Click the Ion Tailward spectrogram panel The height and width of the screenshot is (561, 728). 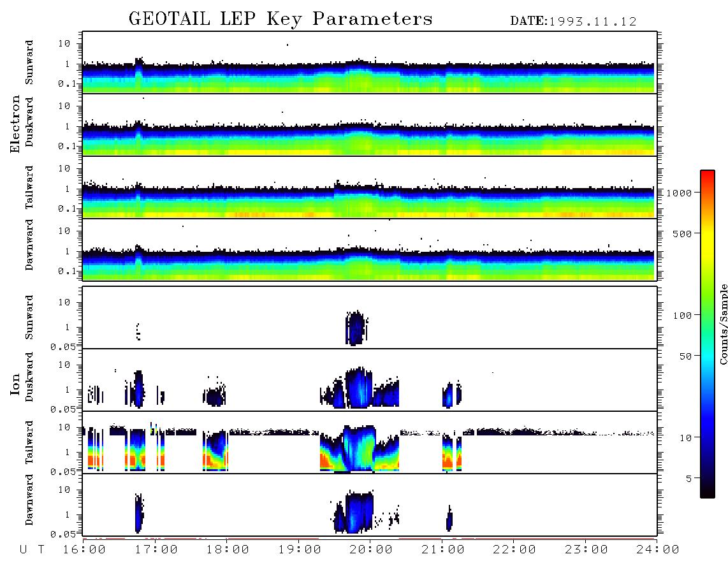pos(370,442)
